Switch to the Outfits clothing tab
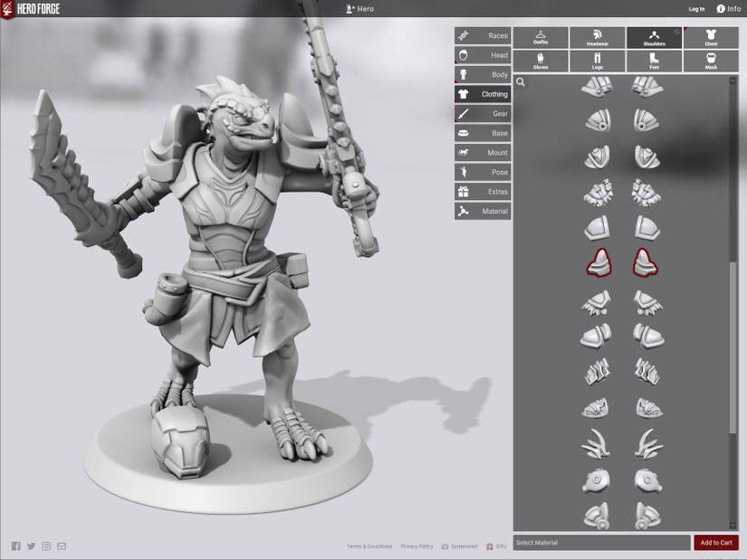Image resolution: width=747 pixels, height=560 pixels. (x=541, y=38)
